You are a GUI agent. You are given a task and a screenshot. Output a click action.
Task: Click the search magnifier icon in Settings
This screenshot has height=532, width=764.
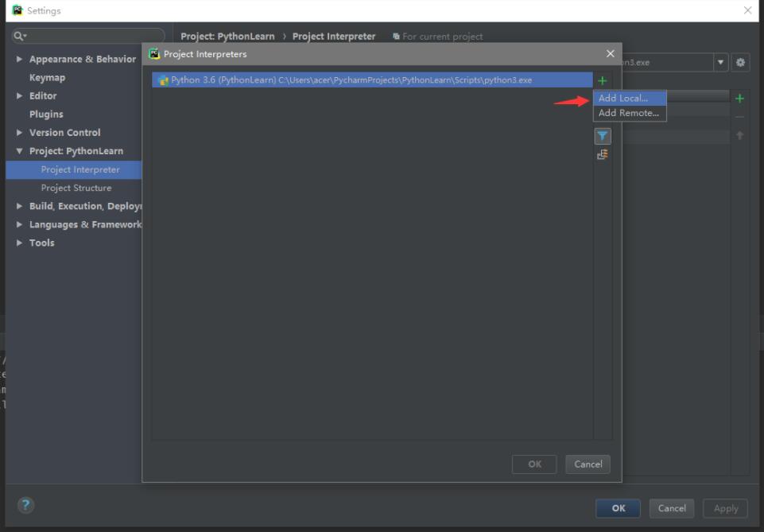click(x=20, y=36)
